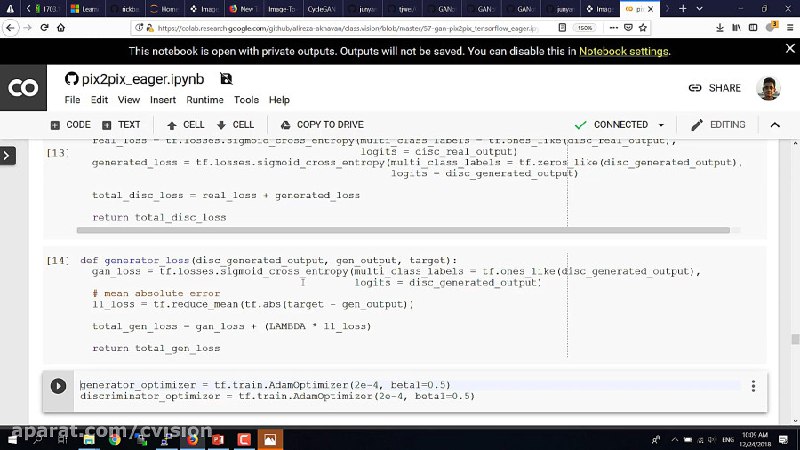Screen dimensions: 800x450
Task: Expand the left sidebar panel arrow
Action: (x=7, y=156)
